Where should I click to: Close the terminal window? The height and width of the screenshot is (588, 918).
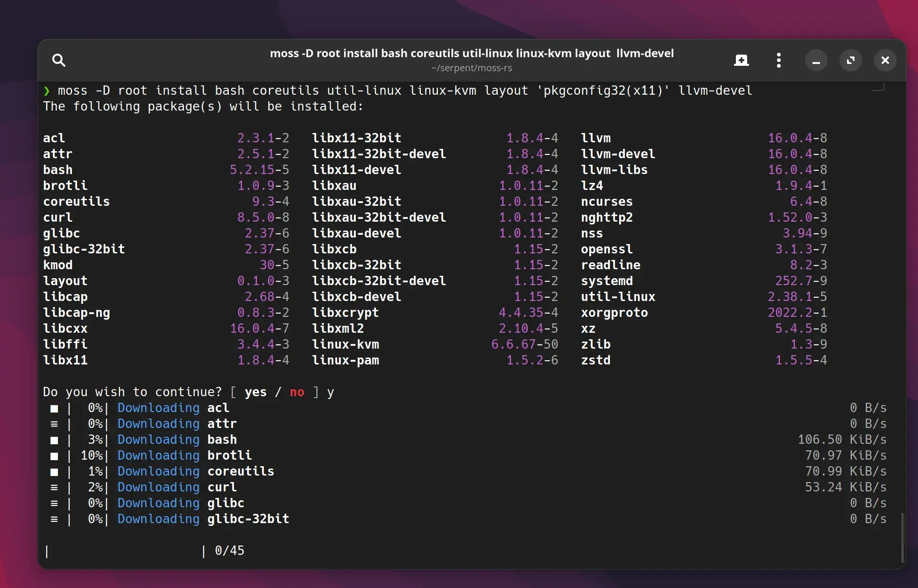tap(885, 60)
